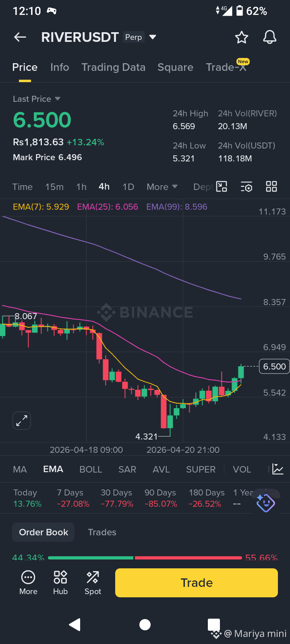This screenshot has height=644, width=290.
Task: Switch to Depth chart view
Action: click(x=203, y=187)
